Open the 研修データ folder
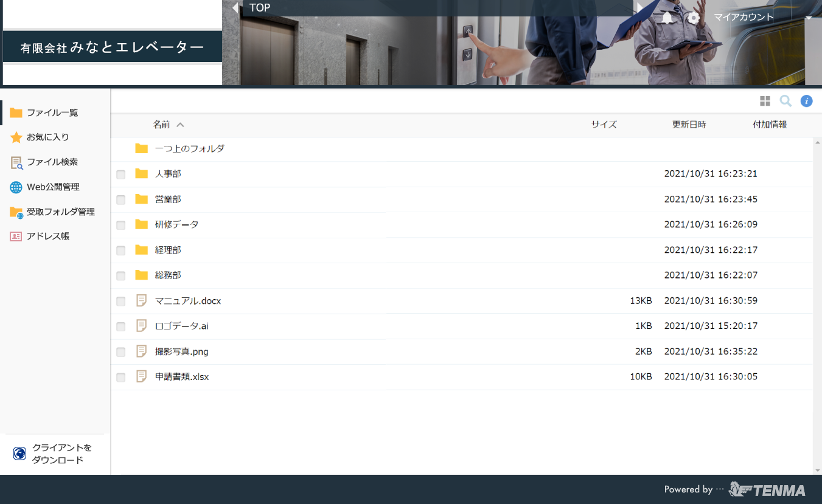The image size is (822, 504). 176,224
